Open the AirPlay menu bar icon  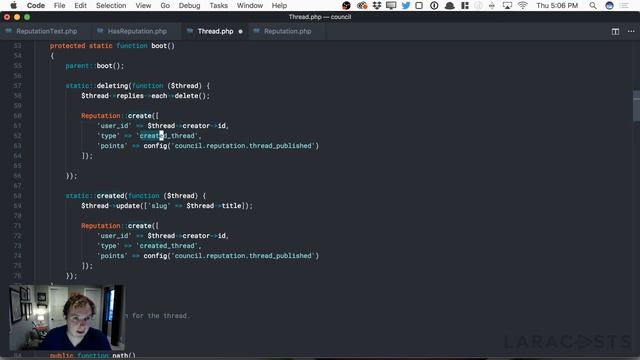click(507, 5)
